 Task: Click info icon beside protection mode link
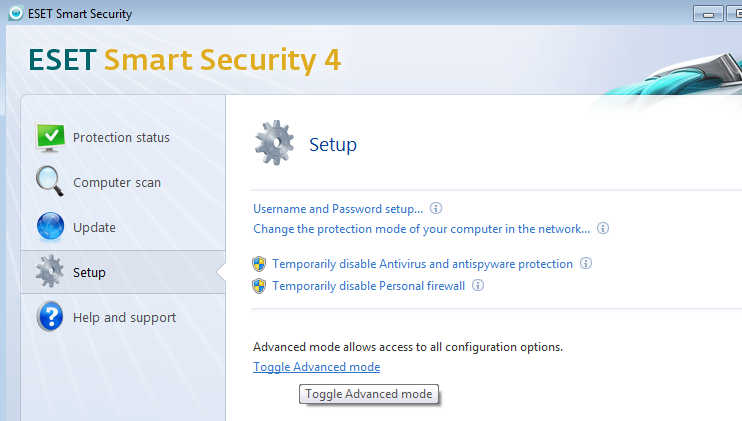pos(603,228)
